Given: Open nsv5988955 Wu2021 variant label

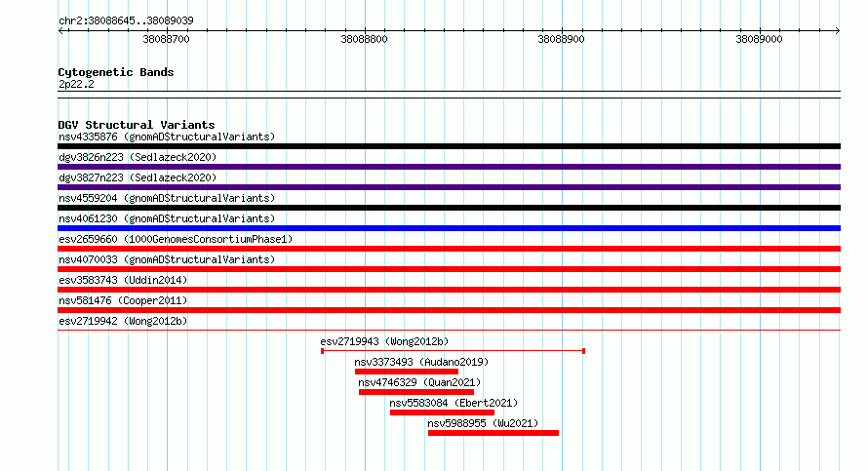Looking at the screenshot, I should 484,423.
